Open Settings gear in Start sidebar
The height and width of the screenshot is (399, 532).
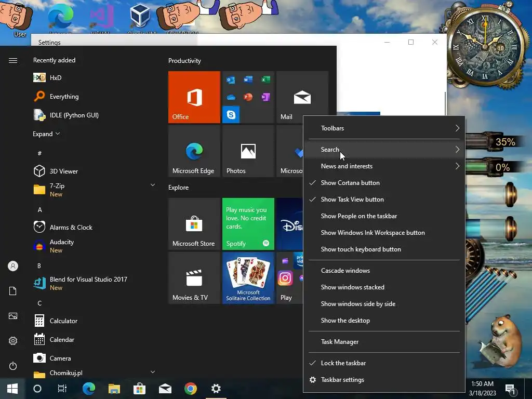pos(13,341)
